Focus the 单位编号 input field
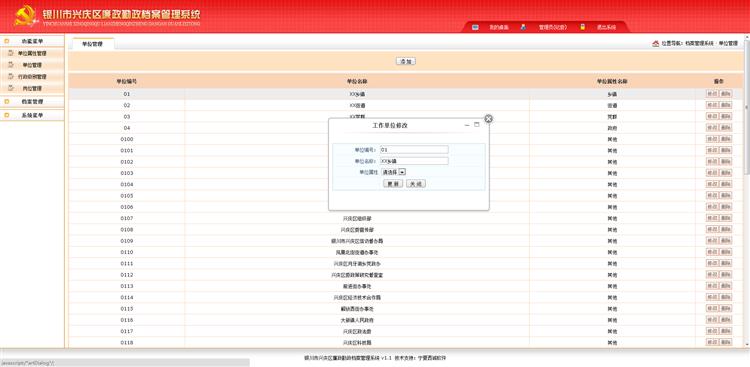Viewport: 750px width, 367px height. pyautogui.click(x=414, y=150)
